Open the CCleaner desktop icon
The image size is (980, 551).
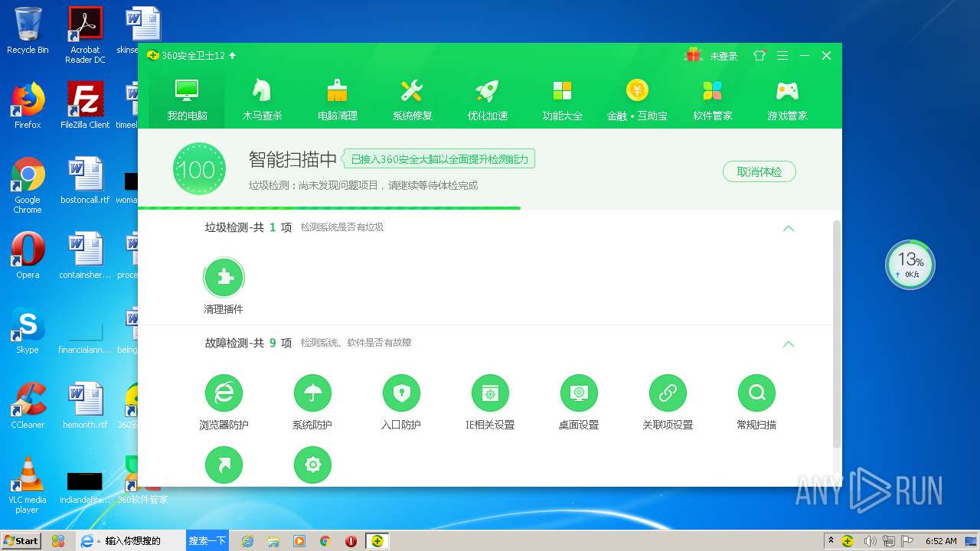pyautogui.click(x=28, y=406)
